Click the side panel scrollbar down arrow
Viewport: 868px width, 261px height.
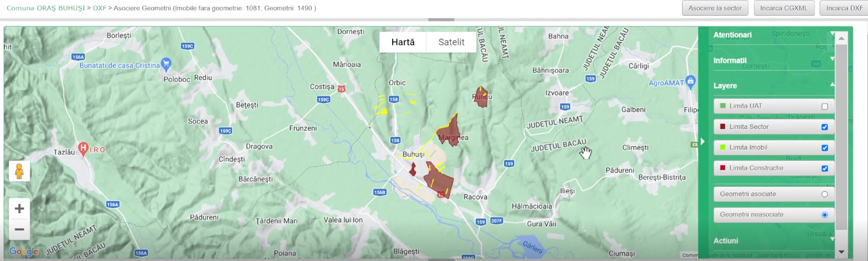[x=841, y=252]
